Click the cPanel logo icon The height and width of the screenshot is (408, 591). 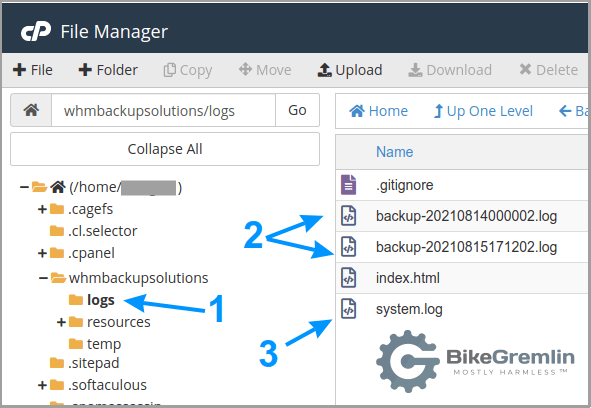(x=36, y=32)
